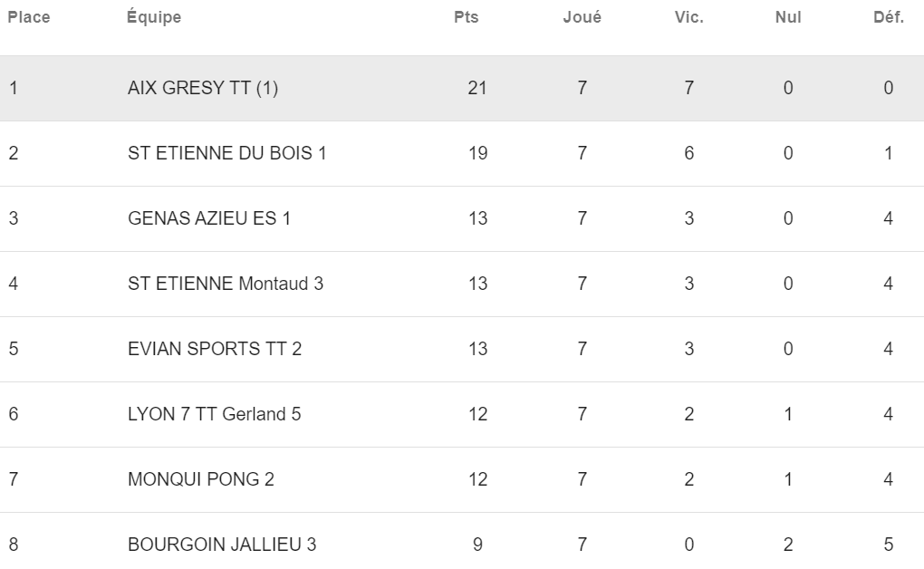Select the Pts column header

[x=467, y=17]
